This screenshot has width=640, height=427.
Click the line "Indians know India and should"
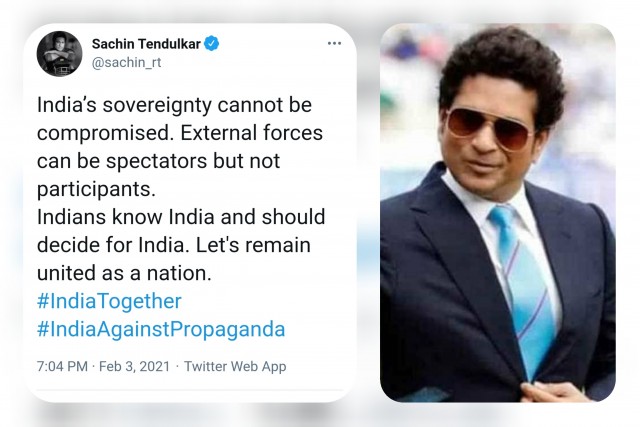181,217
